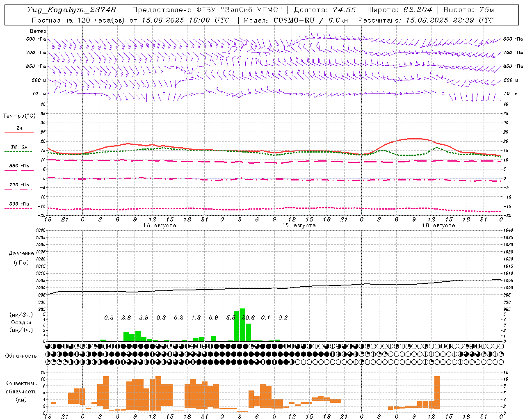The height and width of the screenshot is (420, 525).
Task: Click the tallest green precipitation bar
Action: point(242,325)
